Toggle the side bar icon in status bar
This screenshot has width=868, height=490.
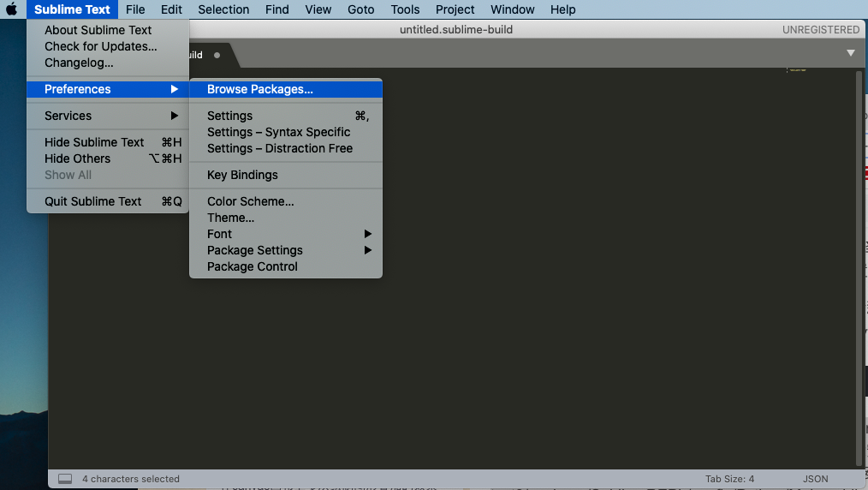[x=65, y=479]
